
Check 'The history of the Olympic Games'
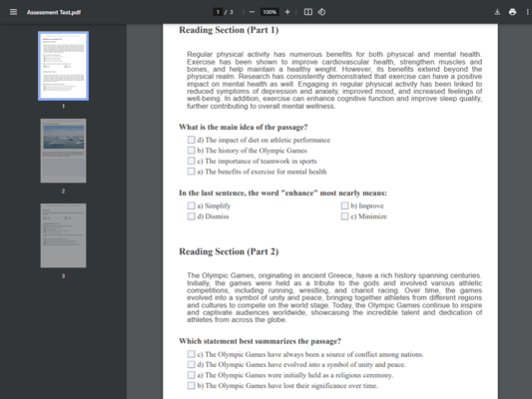(x=192, y=151)
